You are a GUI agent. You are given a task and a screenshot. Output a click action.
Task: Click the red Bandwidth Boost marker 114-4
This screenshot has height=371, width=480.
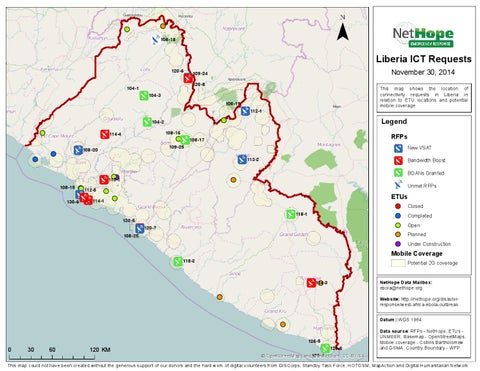105,134
